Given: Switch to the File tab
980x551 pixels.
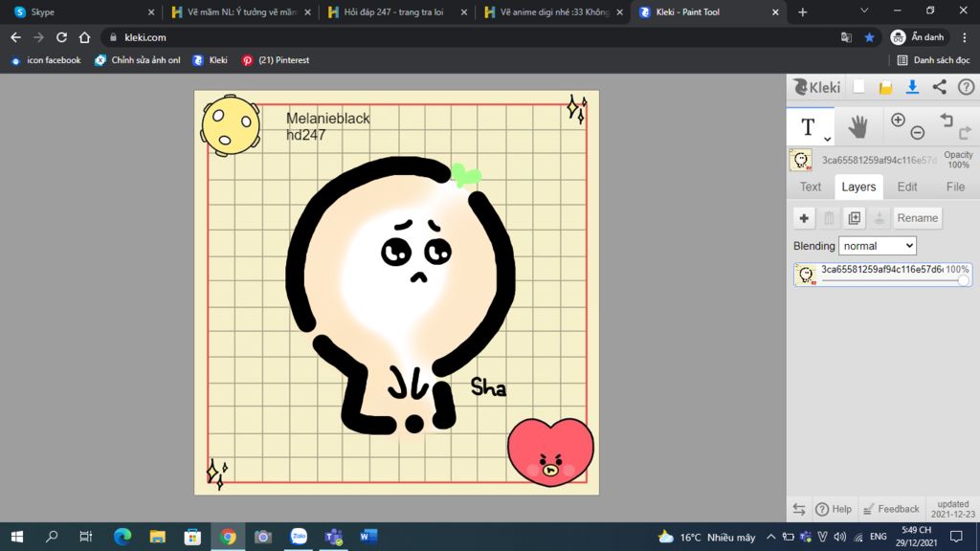Looking at the screenshot, I should [955, 187].
